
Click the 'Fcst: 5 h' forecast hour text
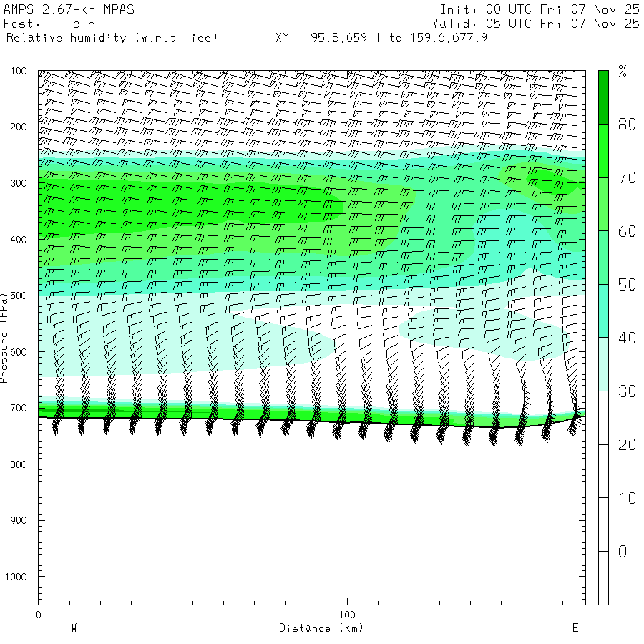coord(49,24)
